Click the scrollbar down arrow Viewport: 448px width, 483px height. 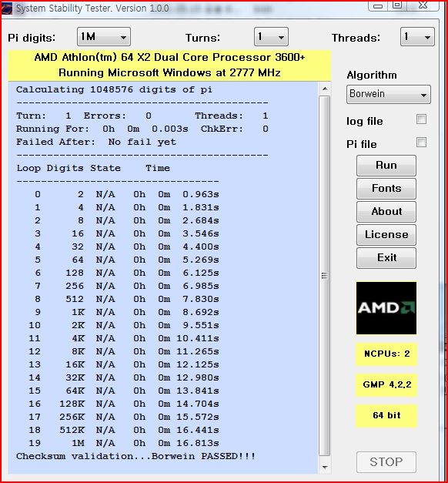tap(325, 467)
